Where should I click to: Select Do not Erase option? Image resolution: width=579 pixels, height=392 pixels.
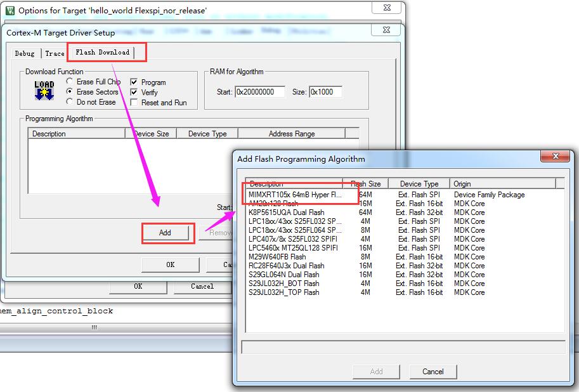[x=70, y=102]
